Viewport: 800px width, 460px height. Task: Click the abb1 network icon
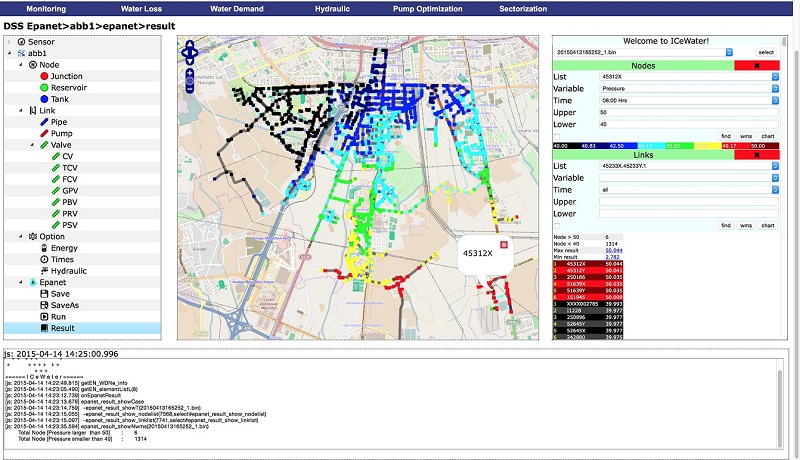click(21, 53)
